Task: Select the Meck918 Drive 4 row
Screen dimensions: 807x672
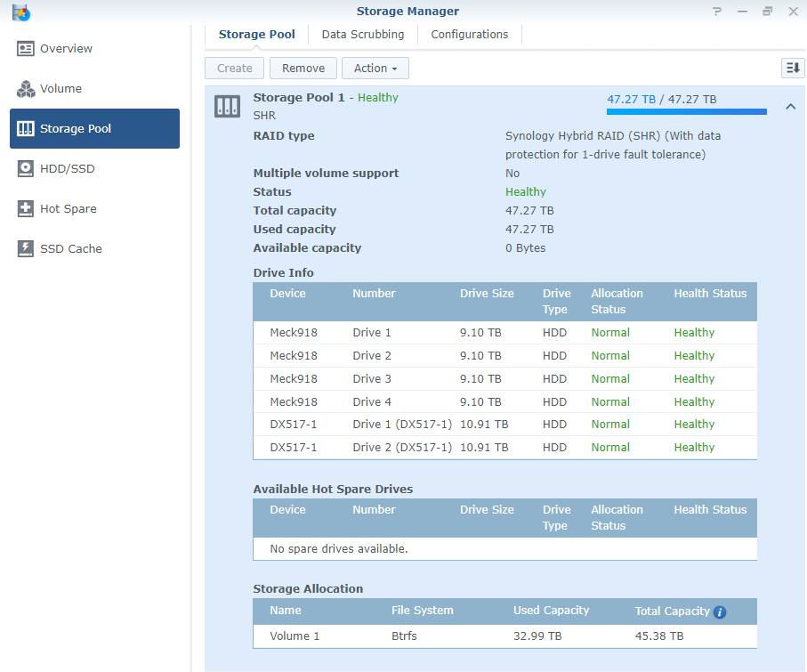Action: pos(504,401)
